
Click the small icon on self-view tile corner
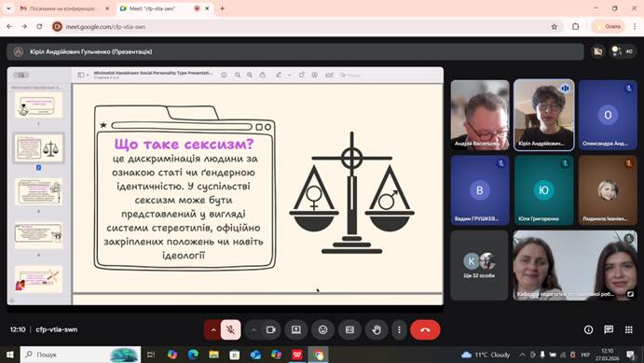pyautogui.click(x=630, y=294)
